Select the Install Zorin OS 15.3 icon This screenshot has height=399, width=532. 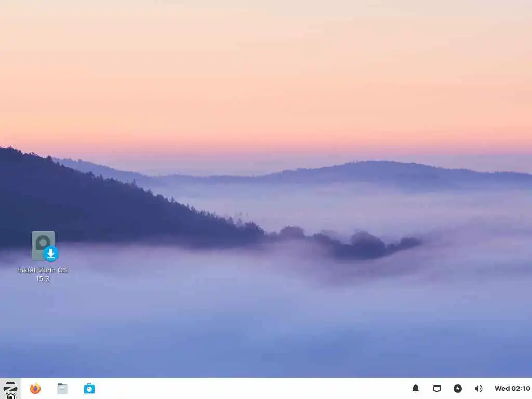(x=45, y=246)
